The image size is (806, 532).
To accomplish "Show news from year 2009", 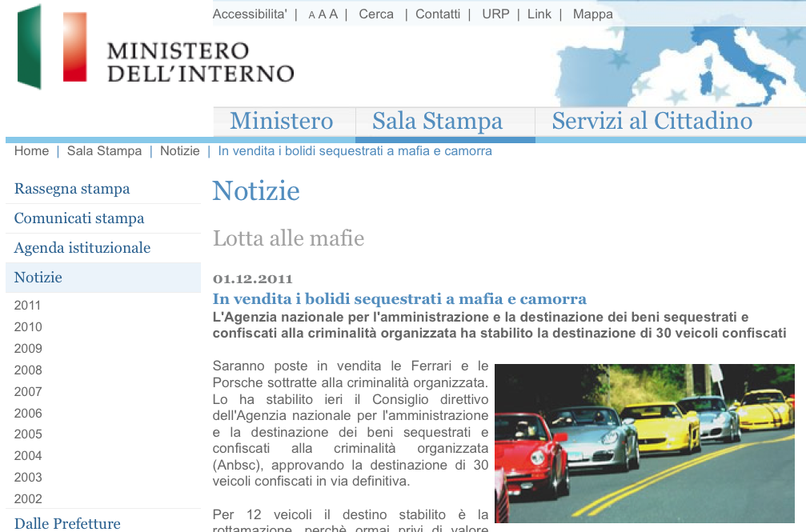I will tap(28, 349).
